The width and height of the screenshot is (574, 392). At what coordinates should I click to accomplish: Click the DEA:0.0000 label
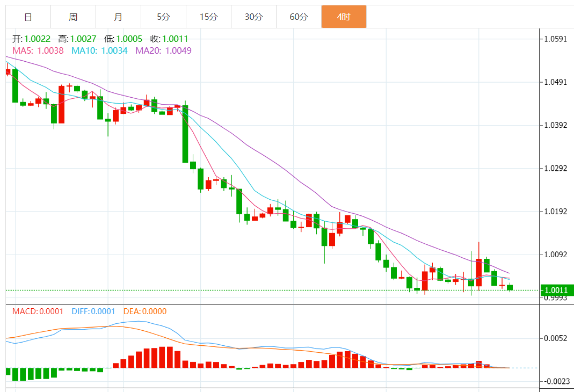145,311
